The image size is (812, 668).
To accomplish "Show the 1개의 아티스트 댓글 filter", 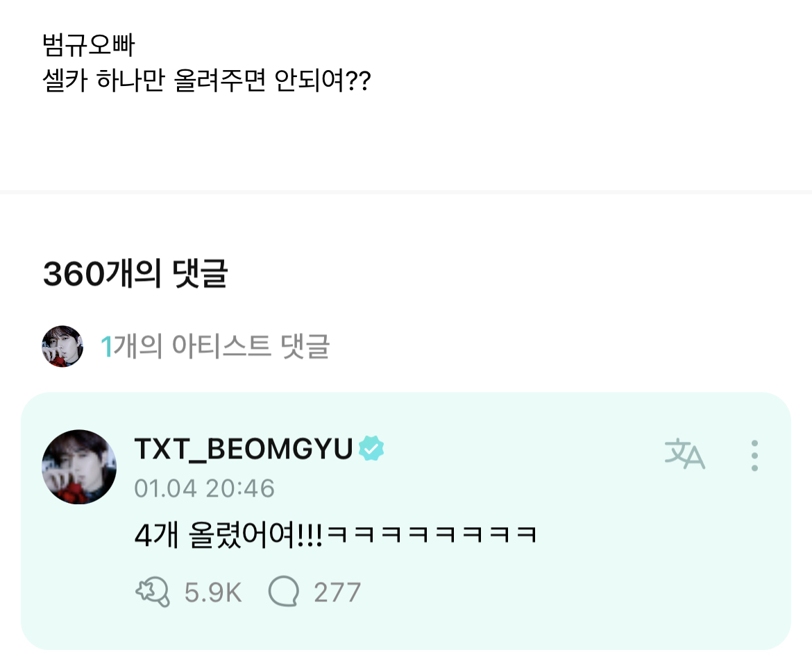I will pos(215,346).
